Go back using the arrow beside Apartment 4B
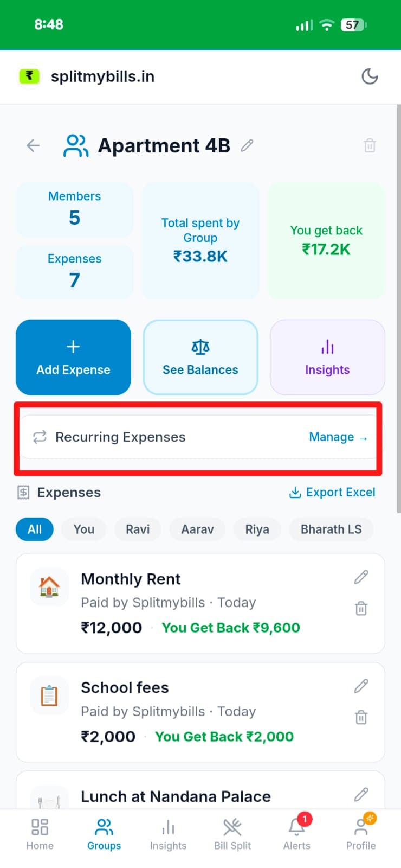This screenshot has height=868, width=401. pyautogui.click(x=33, y=145)
